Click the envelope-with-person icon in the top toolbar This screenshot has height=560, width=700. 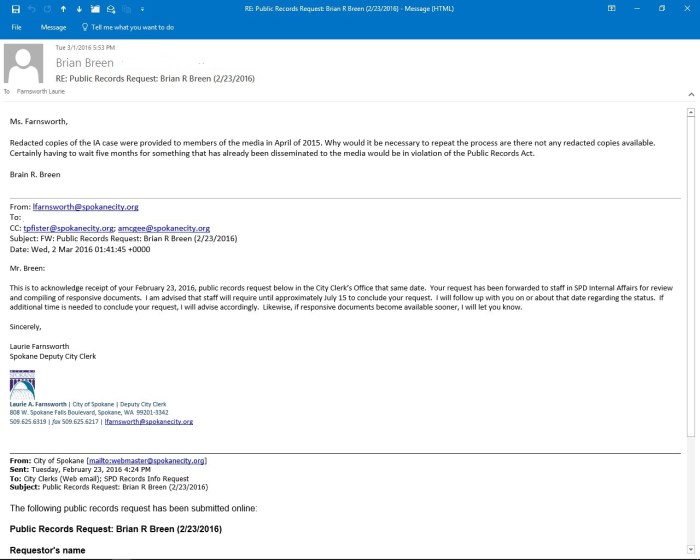click(110, 9)
